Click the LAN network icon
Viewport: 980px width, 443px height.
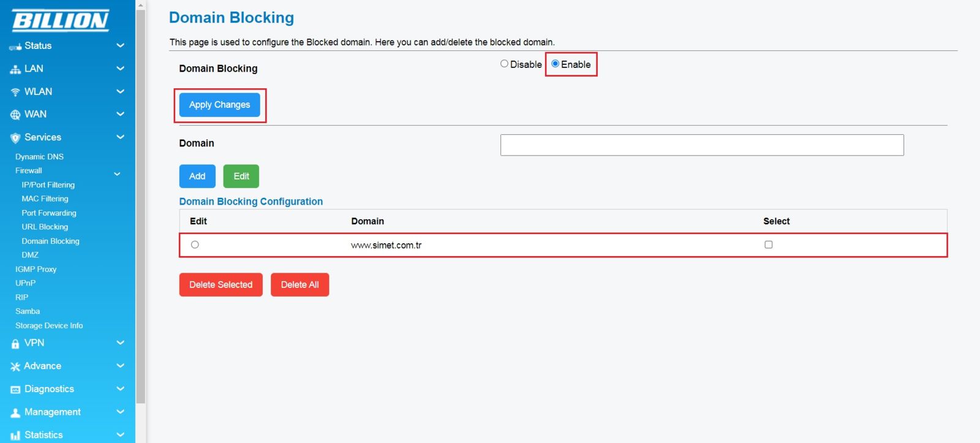15,69
